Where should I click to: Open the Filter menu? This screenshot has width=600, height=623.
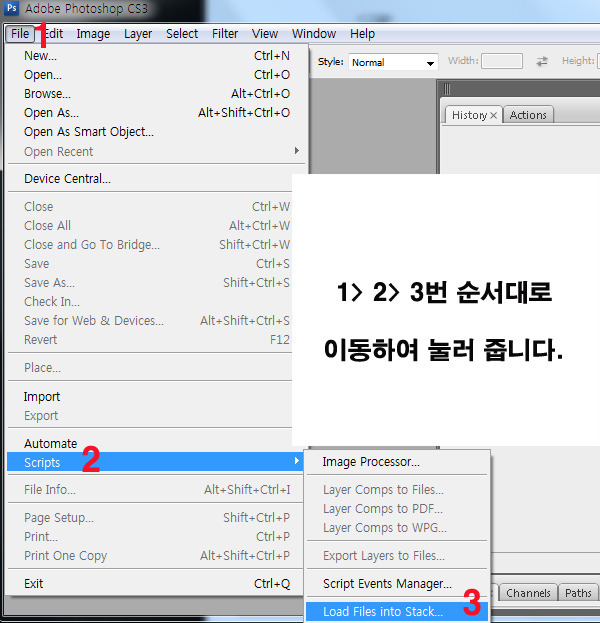coord(225,34)
